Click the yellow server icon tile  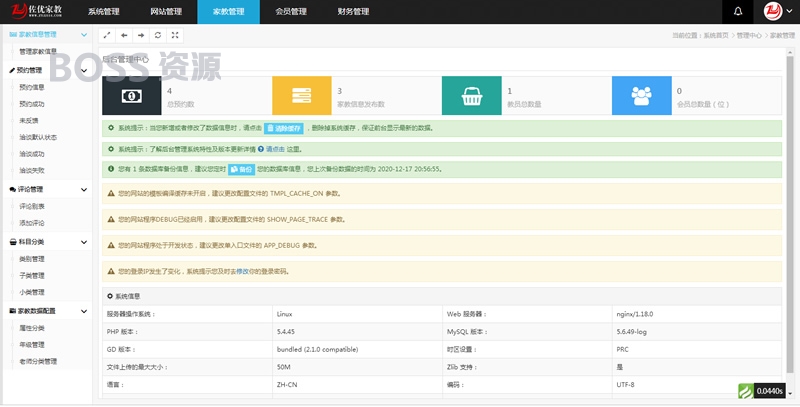click(302, 95)
